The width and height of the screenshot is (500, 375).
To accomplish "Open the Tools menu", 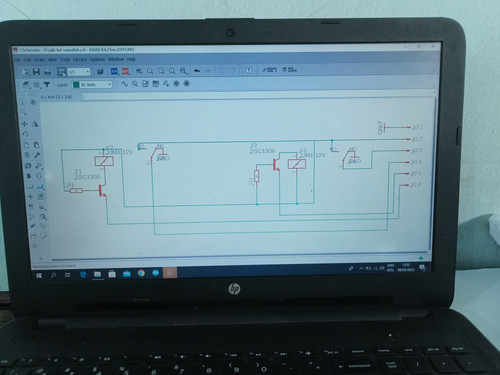I will 65,59.
